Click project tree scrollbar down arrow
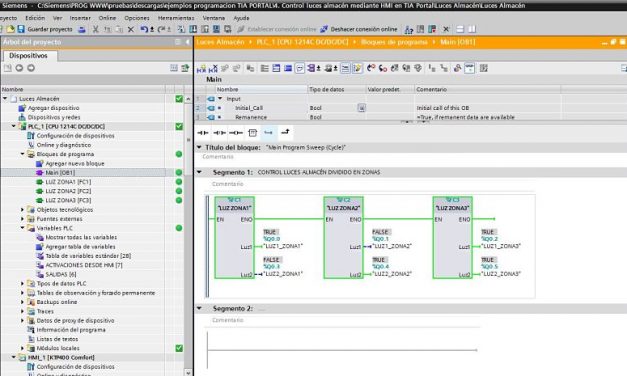 pyautogui.click(x=188, y=372)
